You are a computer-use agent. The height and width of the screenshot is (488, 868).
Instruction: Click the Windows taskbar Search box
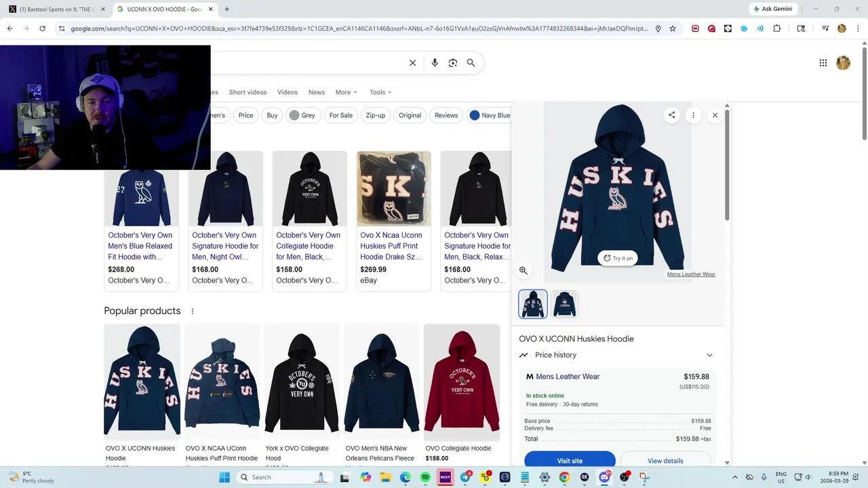click(x=285, y=477)
